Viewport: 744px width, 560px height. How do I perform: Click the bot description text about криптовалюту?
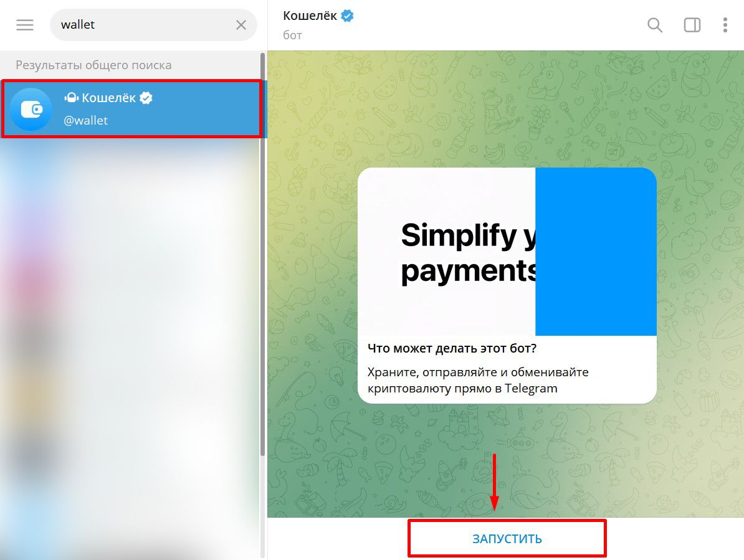coord(478,380)
